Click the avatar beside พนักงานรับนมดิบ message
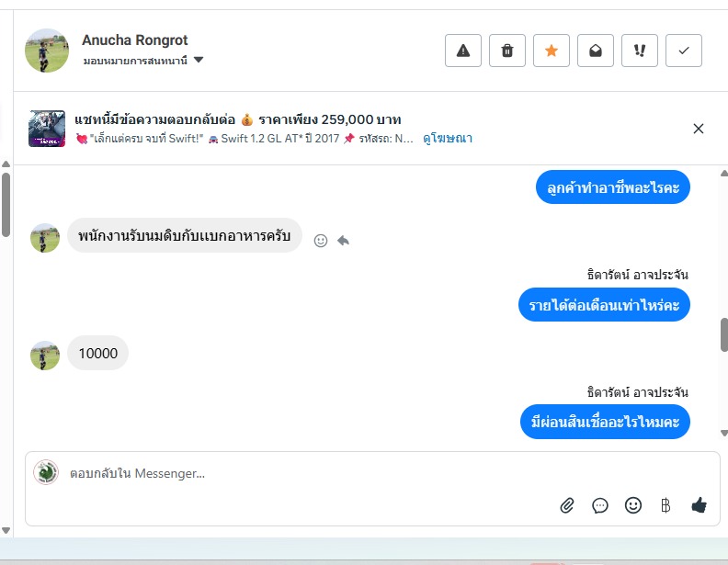 coord(45,238)
